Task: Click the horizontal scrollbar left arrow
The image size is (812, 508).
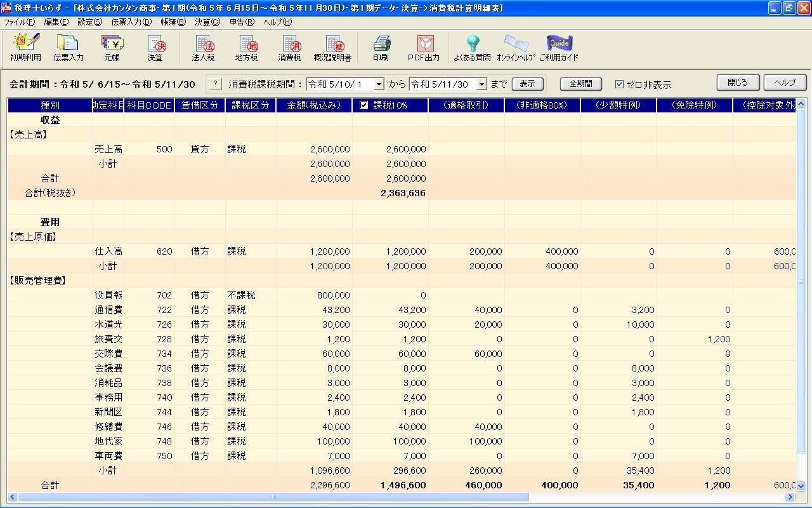Action: pos(13,497)
